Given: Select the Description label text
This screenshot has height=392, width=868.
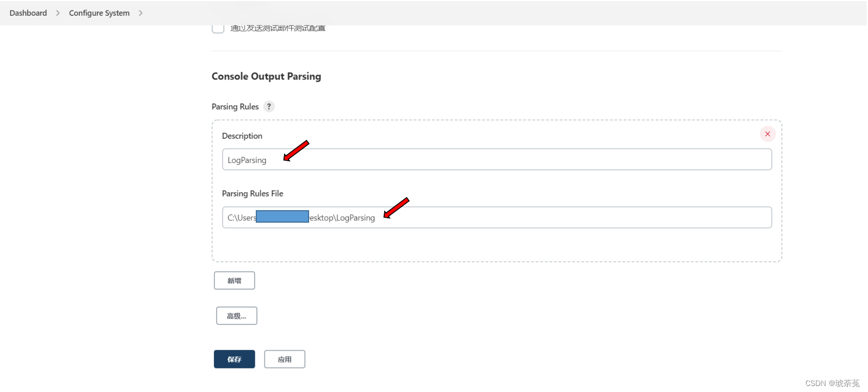Looking at the screenshot, I should (x=242, y=136).
